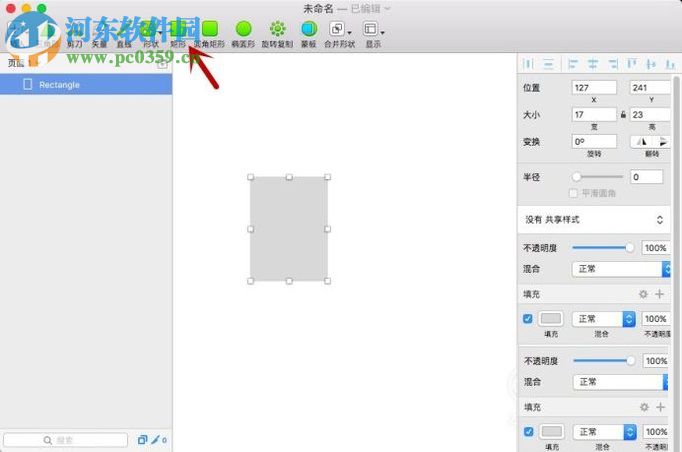Select the Rectangle layer in list

pos(86,84)
